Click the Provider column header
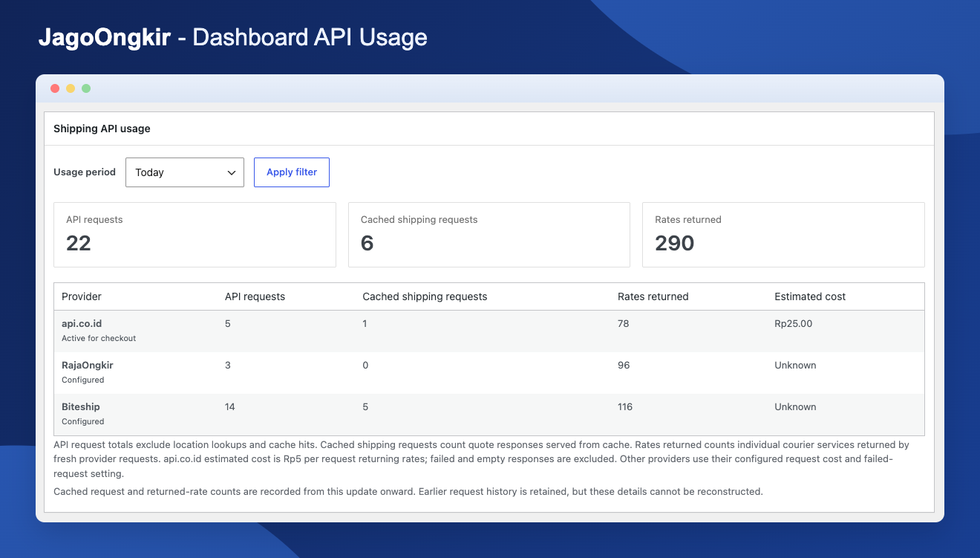Image resolution: width=980 pixels, height=558 pixels. click(x=82, y=296)
